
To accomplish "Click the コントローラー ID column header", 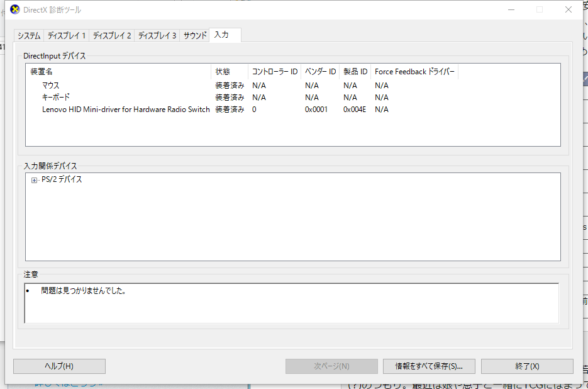I will [x=274, y=72].
